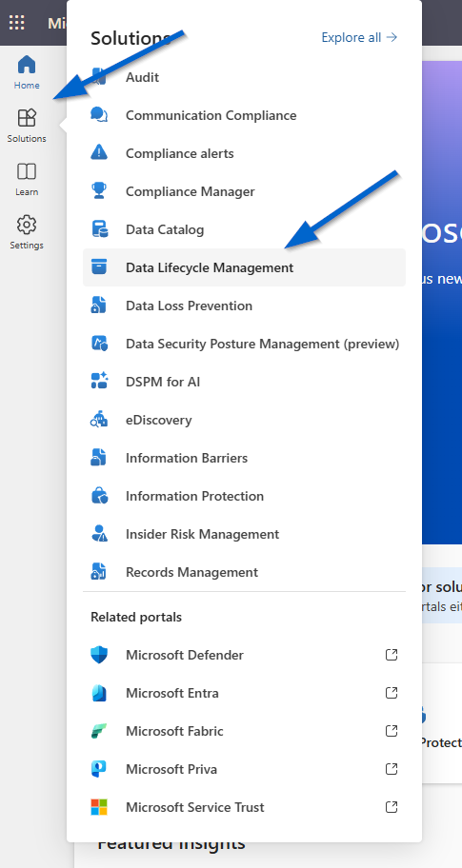Click the Communication Compliance chat icon
Image resolution: width=462 pixels, height=868 pixels.
99,115
